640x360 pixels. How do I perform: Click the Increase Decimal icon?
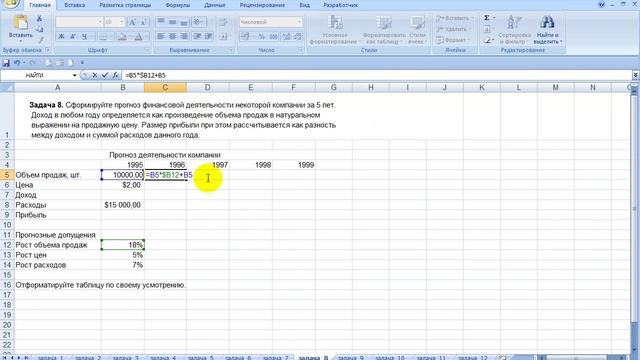click(286, 37)
